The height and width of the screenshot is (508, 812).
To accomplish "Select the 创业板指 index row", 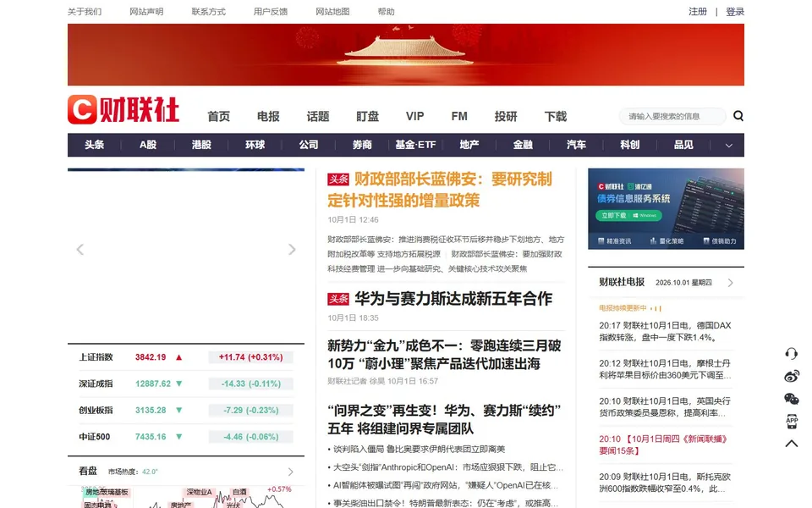I will click(186, 410).
